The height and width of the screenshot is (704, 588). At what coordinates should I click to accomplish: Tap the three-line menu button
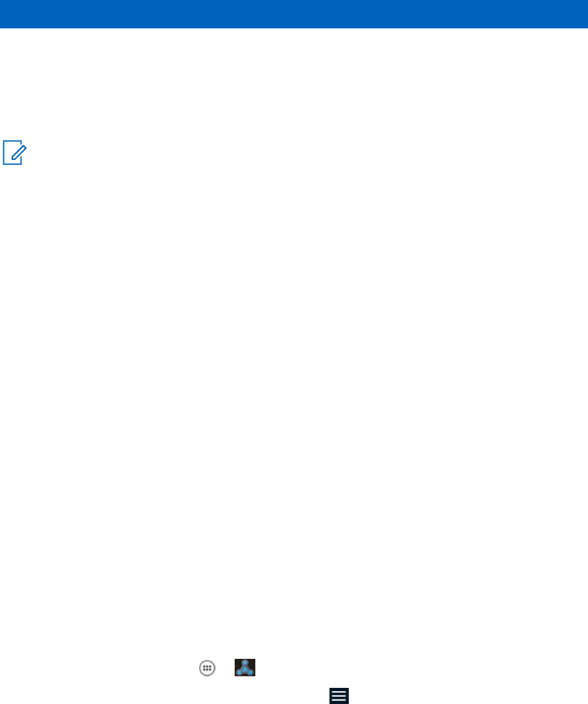tap(339, 696)
